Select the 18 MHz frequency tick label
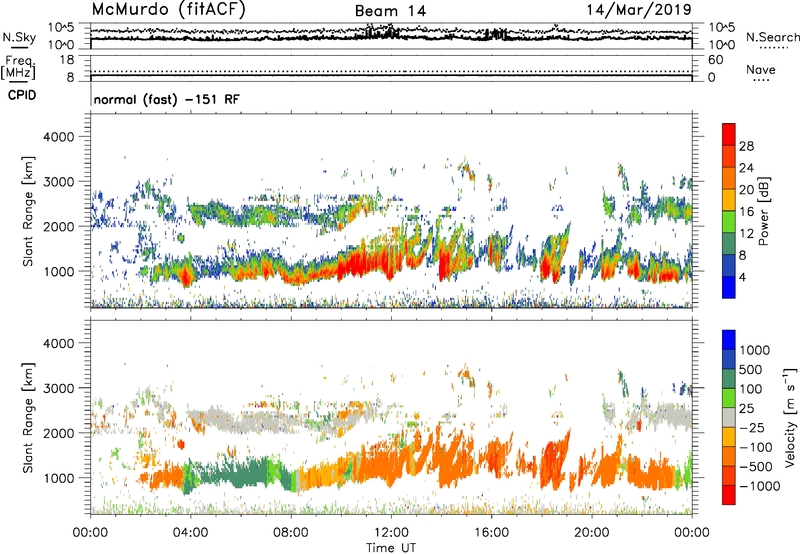The image size is (800, 554). (67, 60)
